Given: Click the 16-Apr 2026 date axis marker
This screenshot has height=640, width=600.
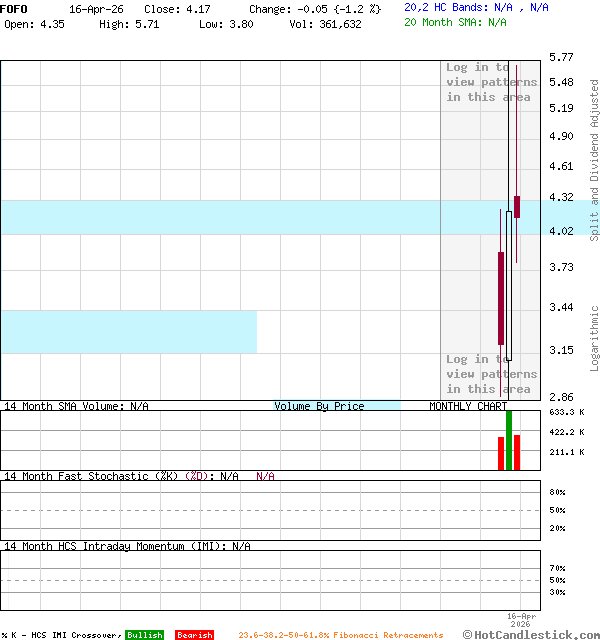Looking at the screenshot, I should [521, 620].
